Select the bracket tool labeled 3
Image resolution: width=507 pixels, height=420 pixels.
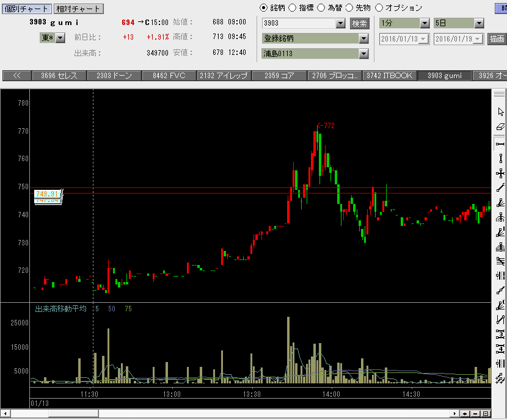point(500,335)
